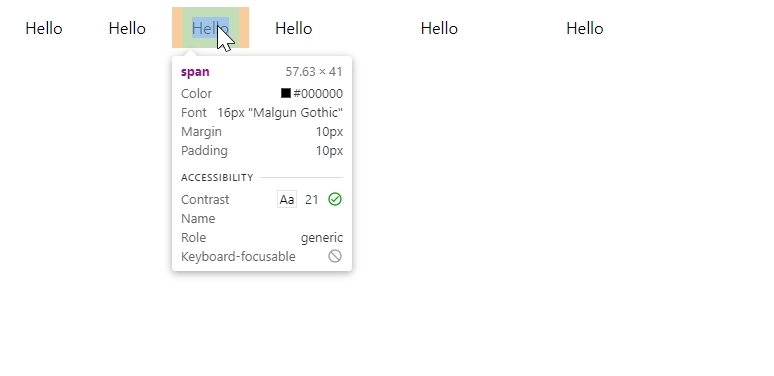The height and width of the screenshot is (376, 774).
Task: Click the first Hello text on the far left
Action: [x=44, y=29]
